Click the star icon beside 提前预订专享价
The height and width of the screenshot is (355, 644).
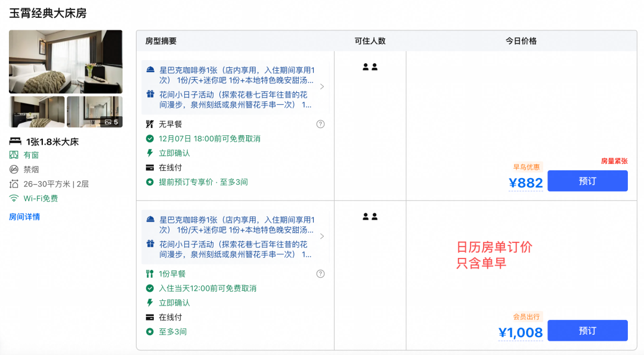coord(150,182)
